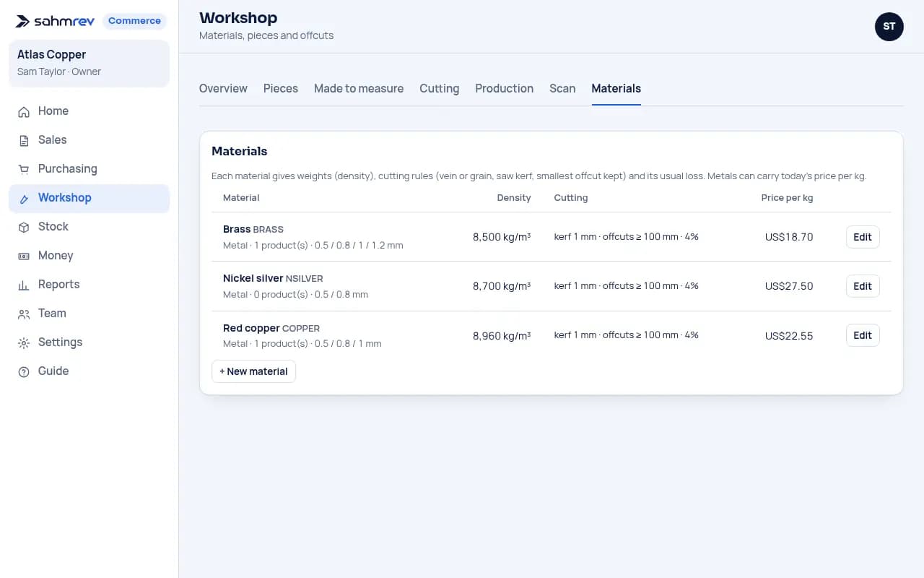
Task: Open the Guide page
Action: (x=89, y=371)
